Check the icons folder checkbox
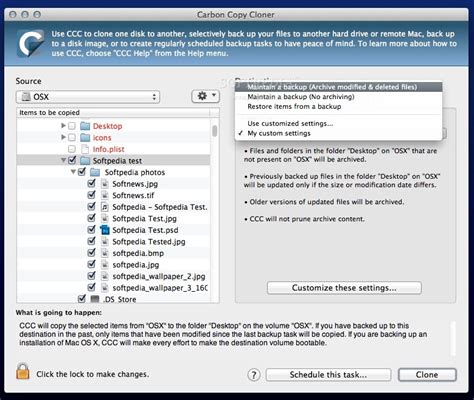The image size is (474, 400). [72, 137]
